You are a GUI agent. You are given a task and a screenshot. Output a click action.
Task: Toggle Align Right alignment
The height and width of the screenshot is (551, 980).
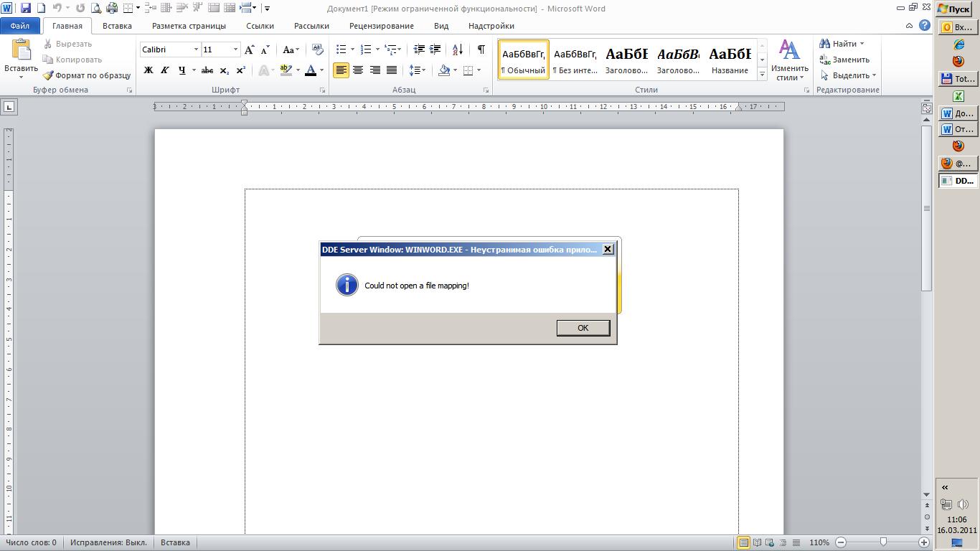coord(374,70)
